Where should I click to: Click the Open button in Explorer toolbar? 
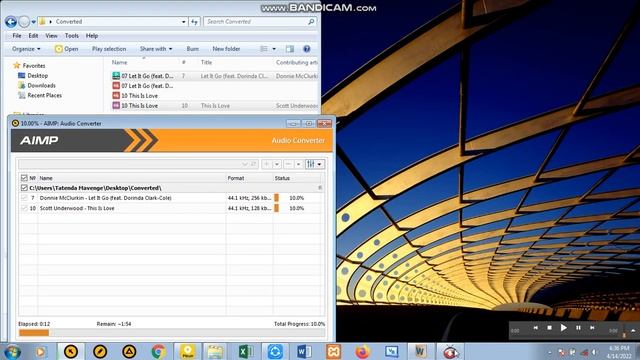point(67,49)
